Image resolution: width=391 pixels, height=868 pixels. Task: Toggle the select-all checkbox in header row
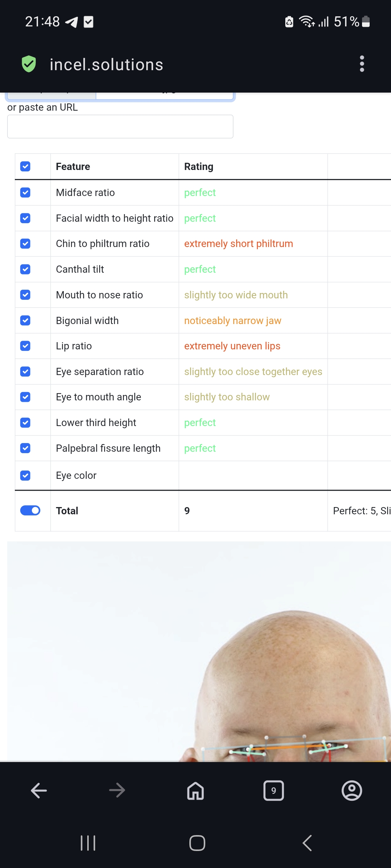click(25, 166)
